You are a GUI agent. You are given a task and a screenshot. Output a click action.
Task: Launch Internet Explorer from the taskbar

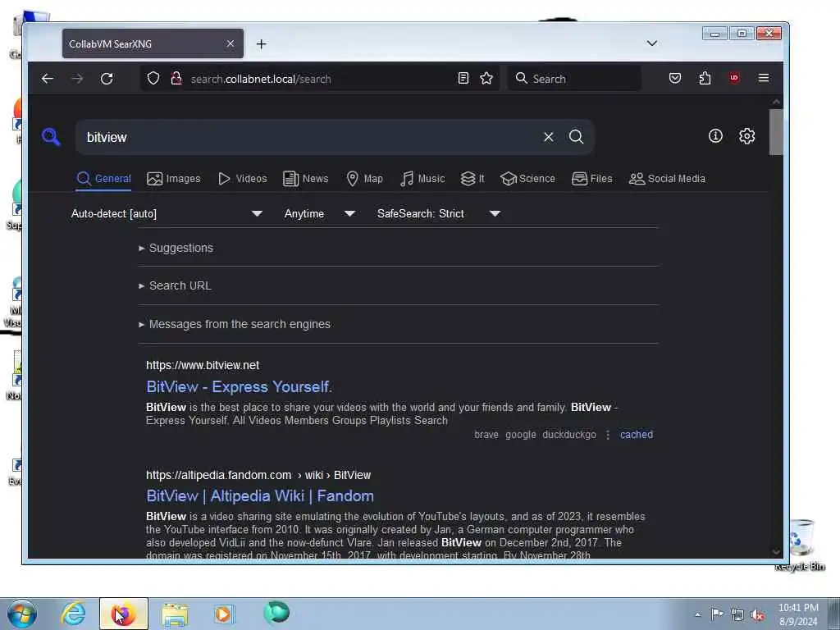click(x=73, y=614)
